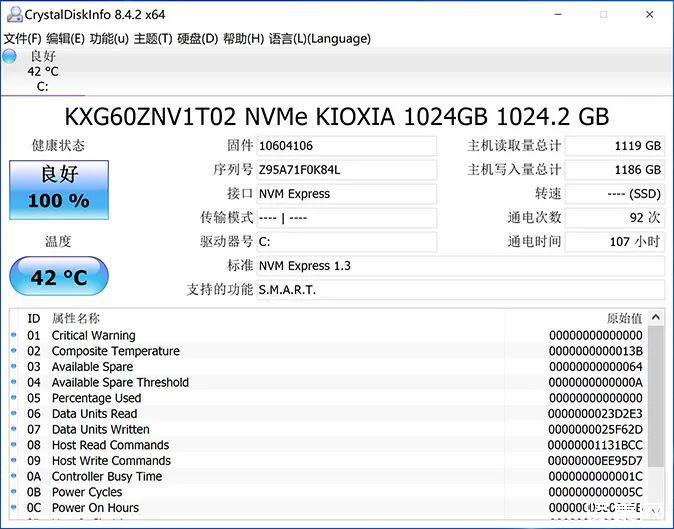Click the total host reads value 1119 GB
Viewport: 674px width, 529px height.
[615, 146]
